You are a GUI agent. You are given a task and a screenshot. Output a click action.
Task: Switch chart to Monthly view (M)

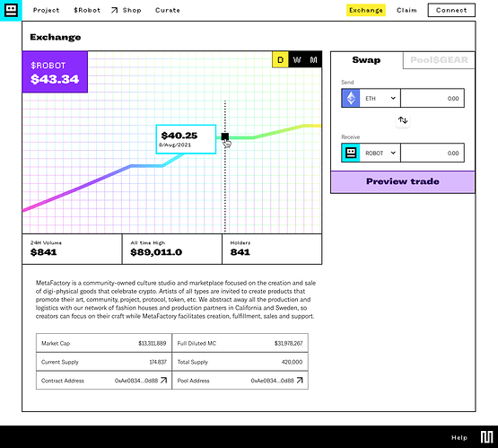pos(313,60)
